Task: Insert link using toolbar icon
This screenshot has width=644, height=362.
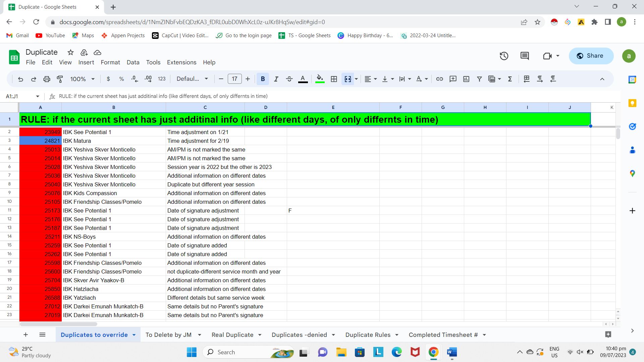Action: (x=439, y=79)
